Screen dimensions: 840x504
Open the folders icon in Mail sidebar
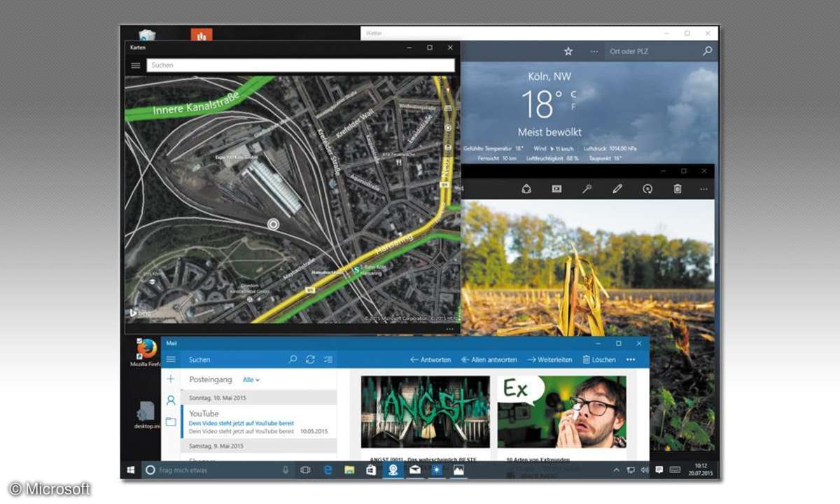pos(171,421)
